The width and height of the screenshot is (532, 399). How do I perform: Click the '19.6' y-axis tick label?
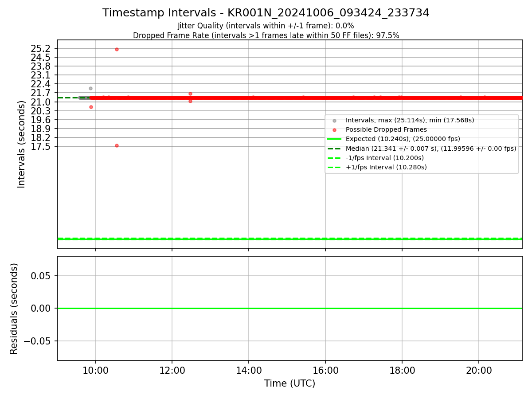(x=40, y=120)
